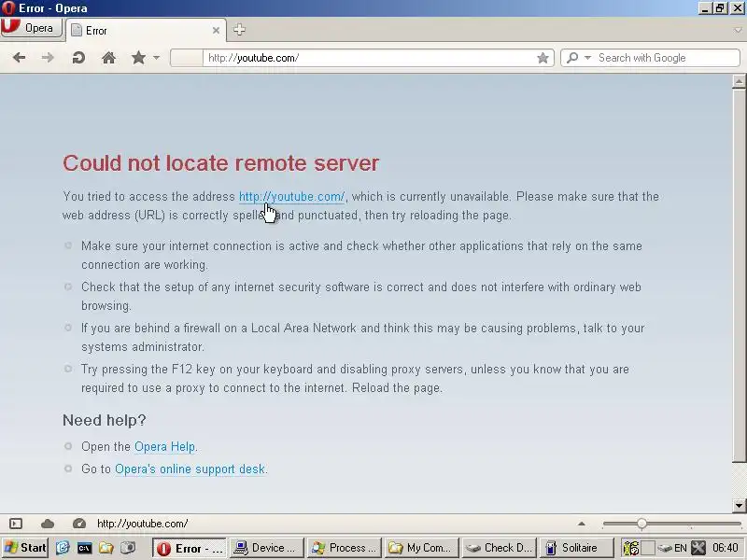This screenshot has height=560, width=747.
Task: Expand bookmarks dropdown arrow next to star
Action: pyautogui.click(x=156, y=58)
